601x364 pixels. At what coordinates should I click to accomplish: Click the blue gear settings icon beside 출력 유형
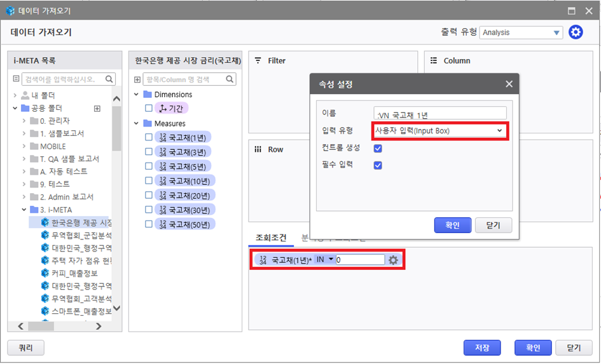(x=576, y=32)
